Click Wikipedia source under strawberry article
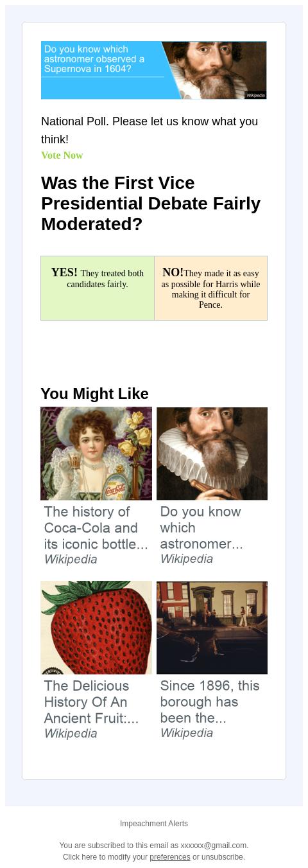Viewport: 308px width, 868px height. pos(71,734)
